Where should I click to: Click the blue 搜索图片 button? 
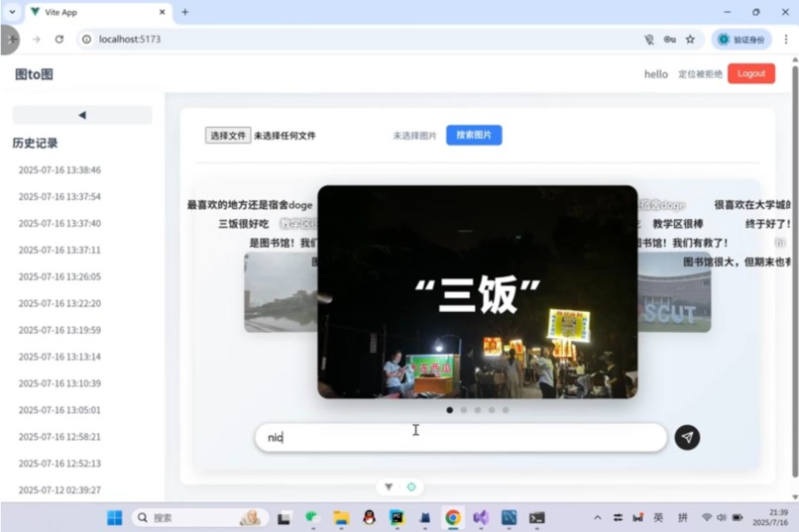point(474,135)
